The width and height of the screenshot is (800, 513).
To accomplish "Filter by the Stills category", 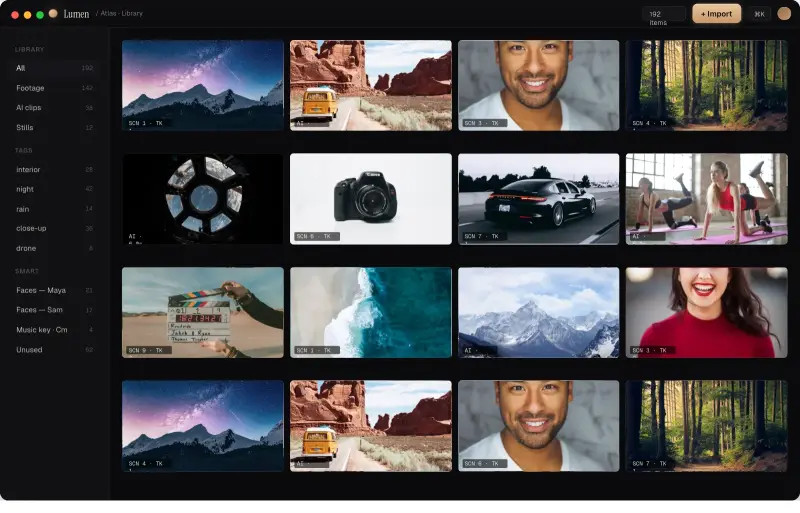I will (54, 128).
